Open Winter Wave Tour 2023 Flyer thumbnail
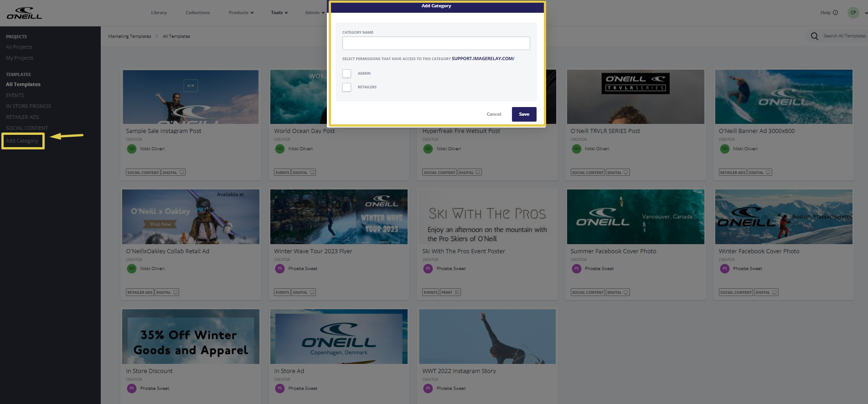Viewport: 868px width, 404px height. [339, 217]
